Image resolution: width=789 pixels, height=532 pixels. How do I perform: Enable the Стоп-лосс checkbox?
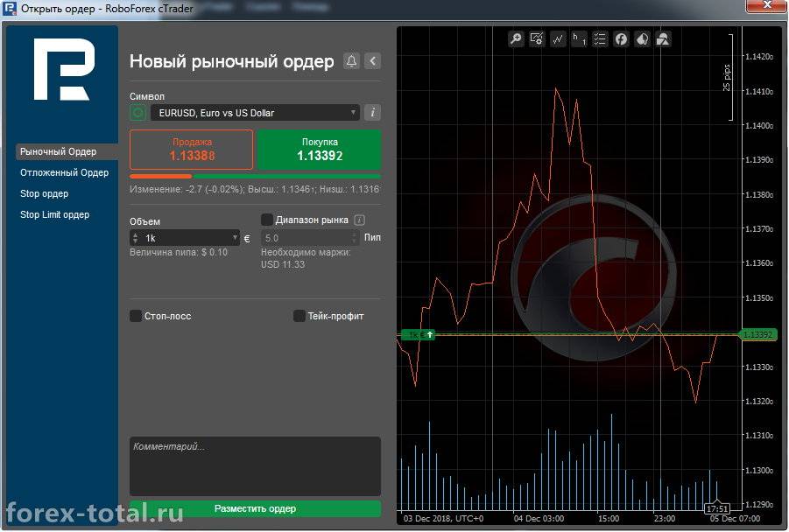[136, 316]
